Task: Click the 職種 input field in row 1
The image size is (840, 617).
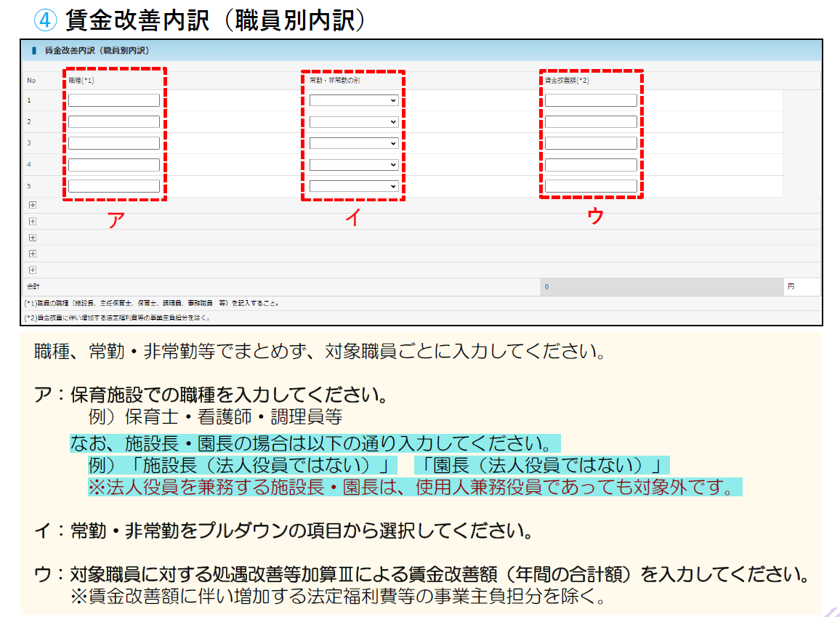Action: pyautogui.click(x=114, y=100)
